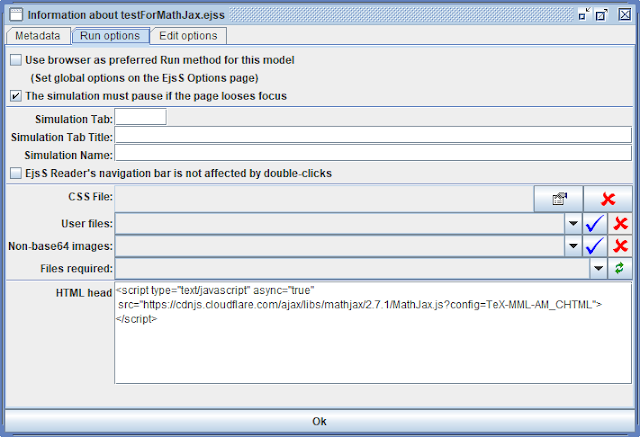Minimize the Information dialog window

584,15
